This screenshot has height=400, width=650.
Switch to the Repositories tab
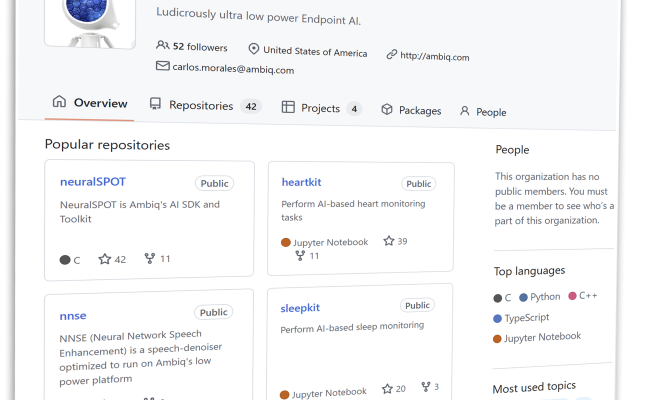[x=200, y=105]
